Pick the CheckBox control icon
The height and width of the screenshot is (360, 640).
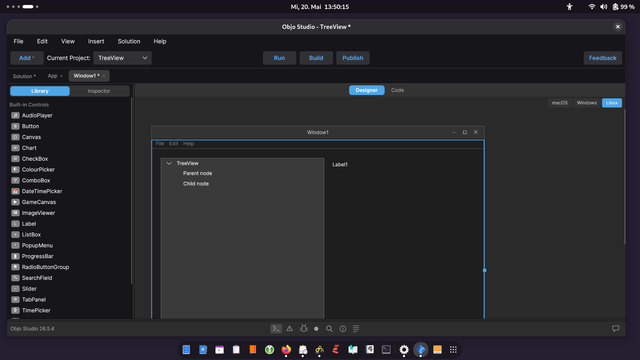(15, 159)
